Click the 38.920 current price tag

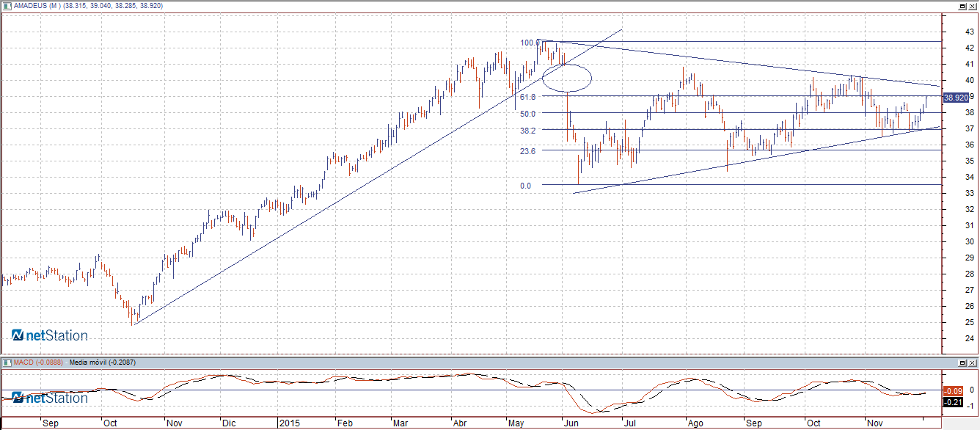click(956, 97)
